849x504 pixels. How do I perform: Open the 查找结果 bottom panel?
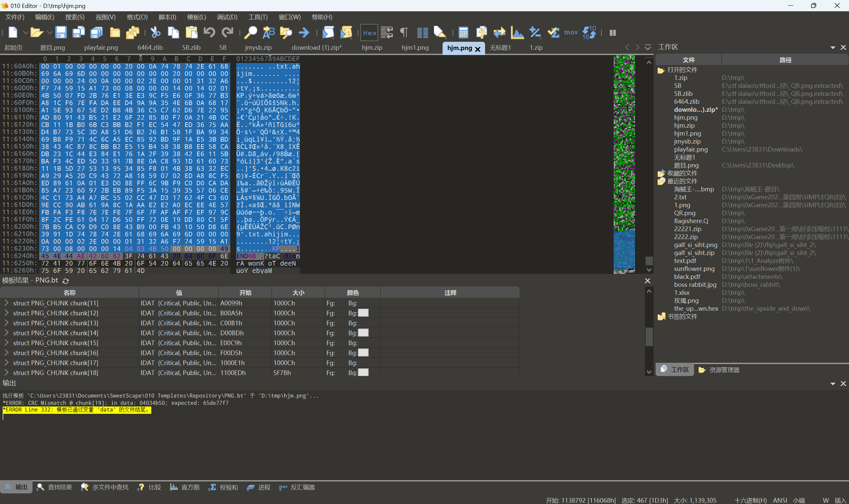tap(54, 487)
